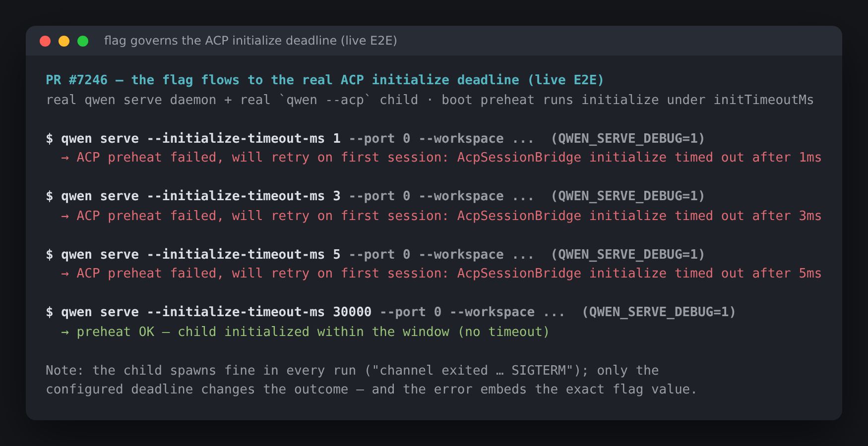Click the command with --initialize-timeout-ms 30000
Image resolution: width=868 pixels, height=446 pixels.
[390, 312]
